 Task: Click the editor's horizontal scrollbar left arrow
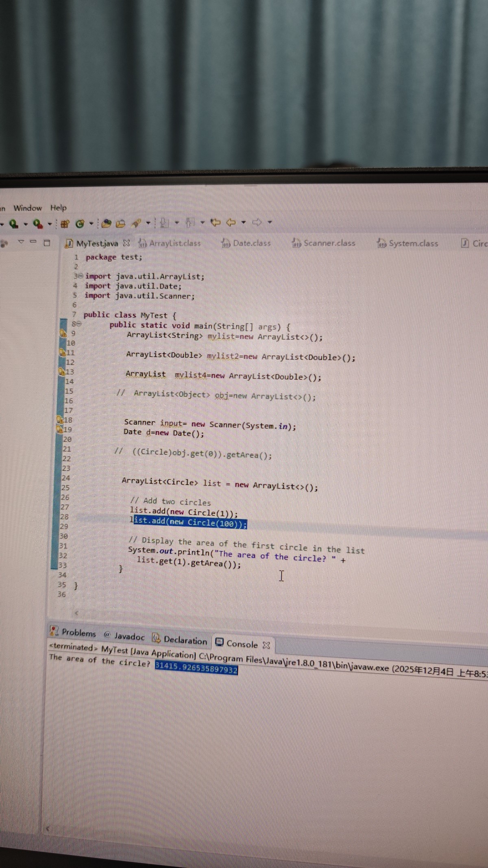pos(76,613)
